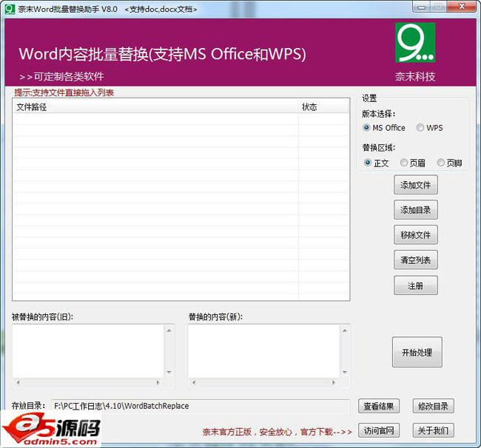Click the left arrow of old-content horizontal scrollbar

coord(18,382)
